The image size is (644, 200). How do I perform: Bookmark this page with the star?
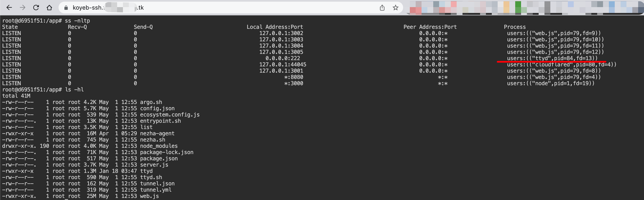(395, 8)
